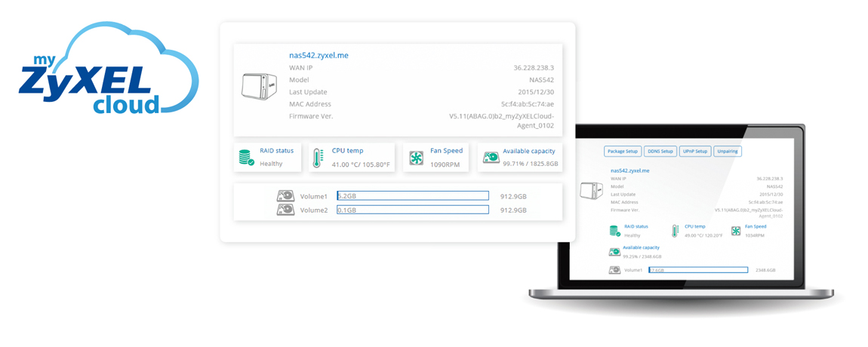Select the 1034RPM value on the laptop
Image resolution: width=868 pixels, height=347 pixels.
(x=755, y=235)
